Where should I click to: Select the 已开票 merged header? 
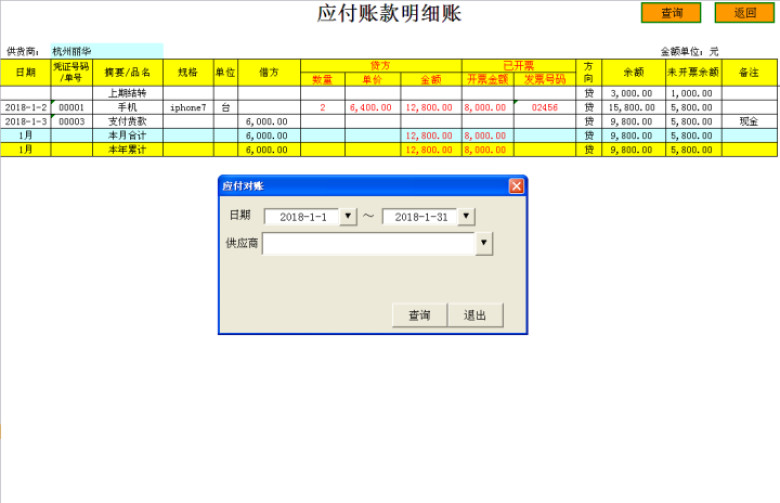coord(519,66)
